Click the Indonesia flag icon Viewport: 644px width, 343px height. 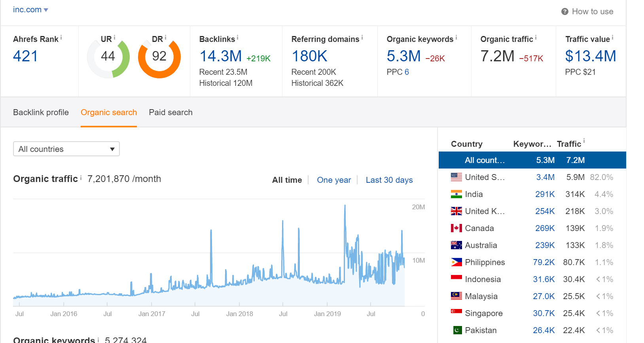(x=456, y=279)
